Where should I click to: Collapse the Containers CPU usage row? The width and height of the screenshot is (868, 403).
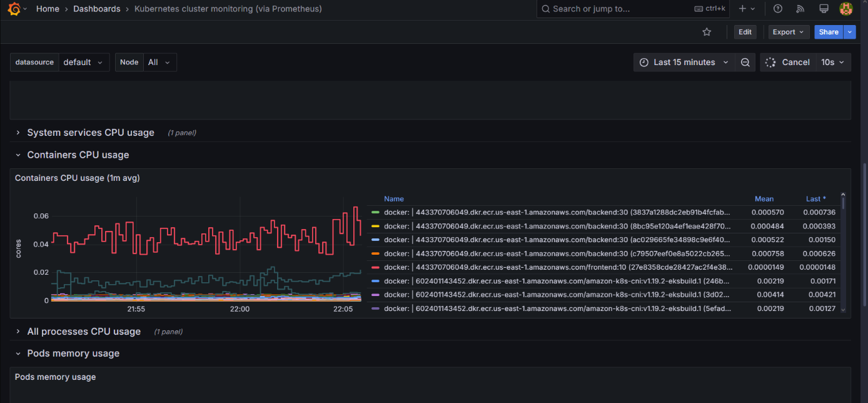pyautogui.click(x=78, y=155)
